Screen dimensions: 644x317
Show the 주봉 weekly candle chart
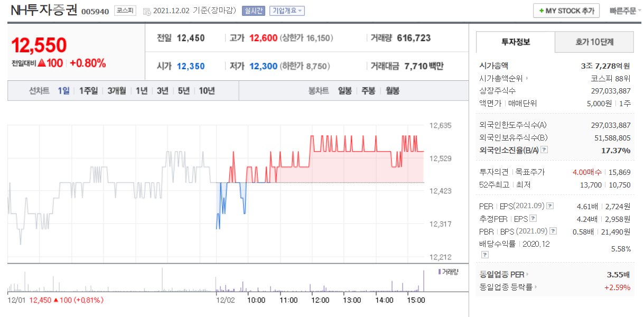[368, 90]
